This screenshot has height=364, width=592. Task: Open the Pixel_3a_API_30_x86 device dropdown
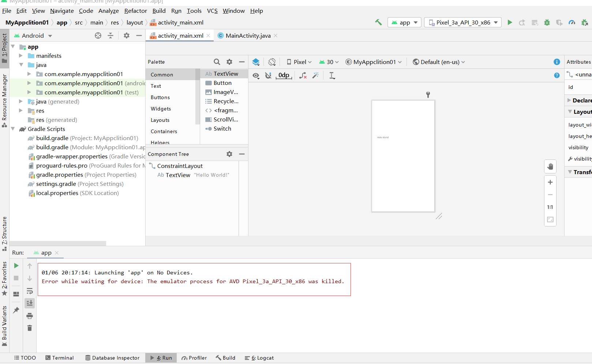coord(463,22)
